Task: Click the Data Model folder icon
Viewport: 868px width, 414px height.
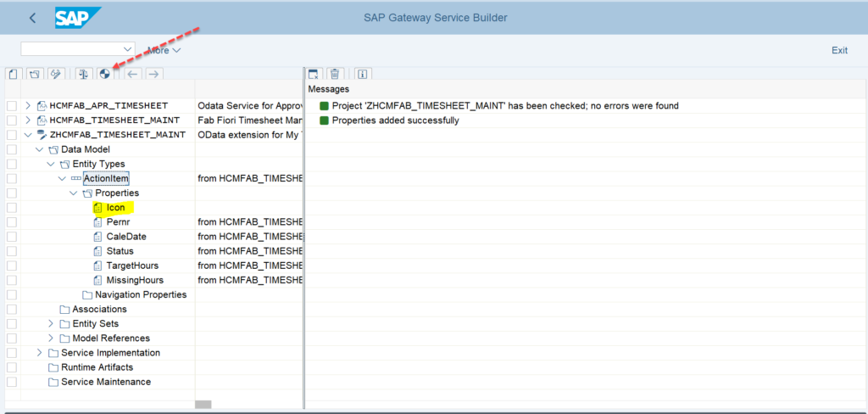Action: point(53,149)
